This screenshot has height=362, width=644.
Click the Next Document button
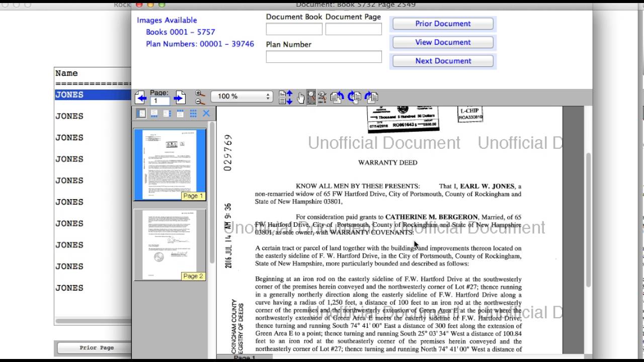(443, 61)
